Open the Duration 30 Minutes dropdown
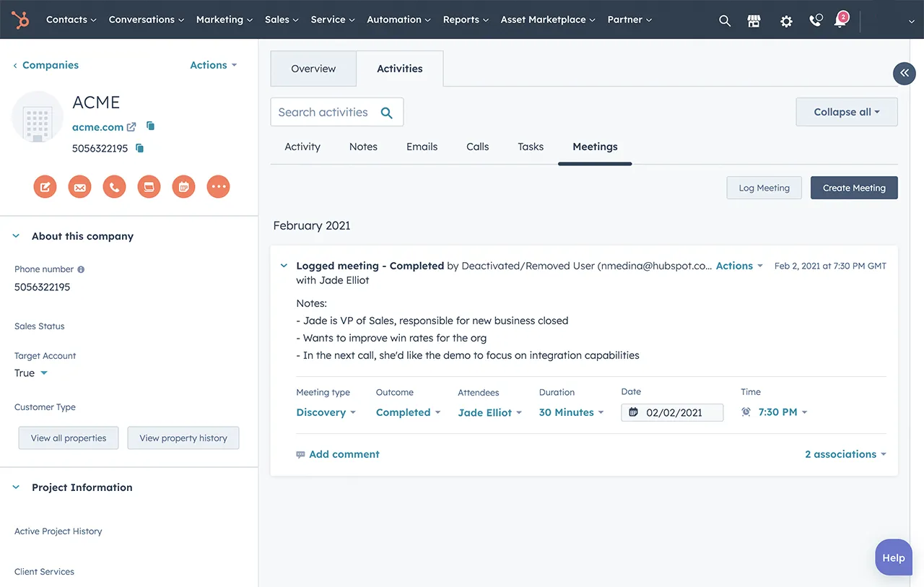This screenshot has height=587, width=924. click(x=571, y=412)
